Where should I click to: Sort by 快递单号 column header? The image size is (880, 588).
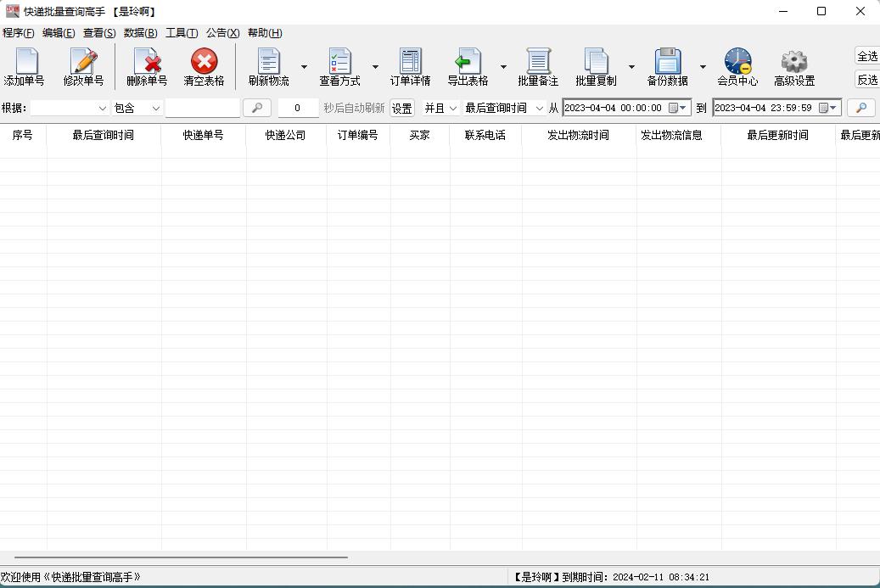click(203, 135)
